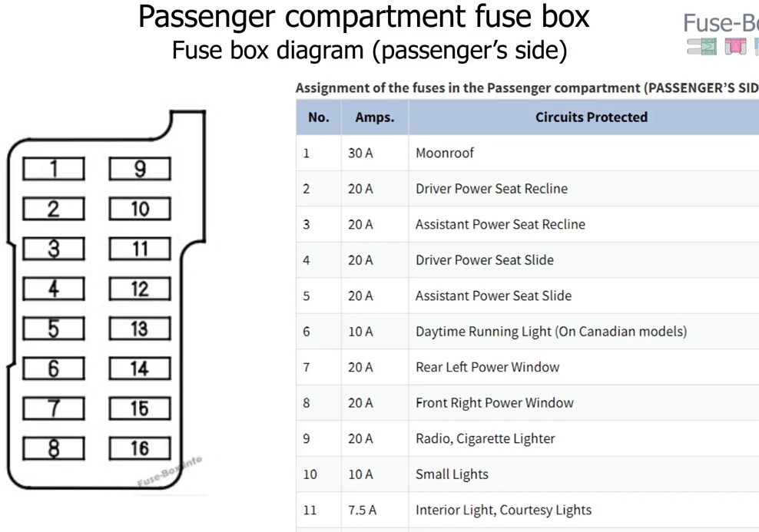Click the Fuse-Box.info watermark on diagram
This screenshot has height=532, width=759.
coord(170,471)
